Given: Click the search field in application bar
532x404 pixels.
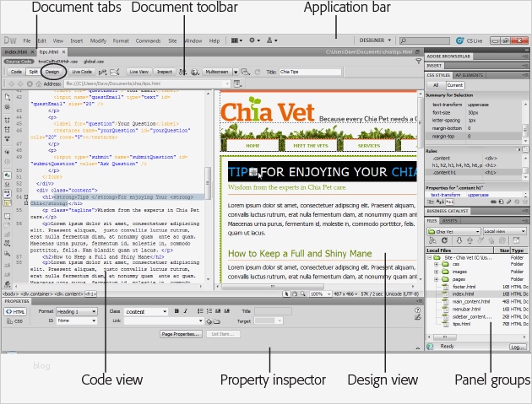Looking at the screenshot, I should (x=424, y=40).
